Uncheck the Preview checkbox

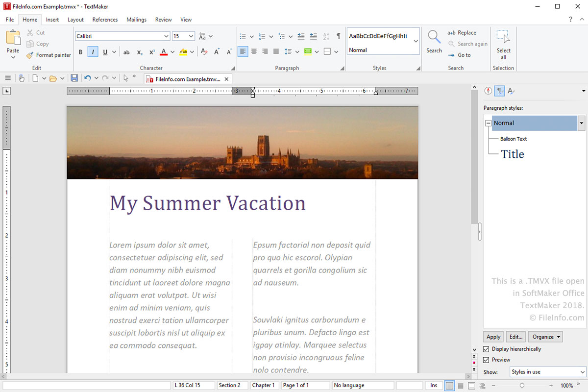point(486,360)
